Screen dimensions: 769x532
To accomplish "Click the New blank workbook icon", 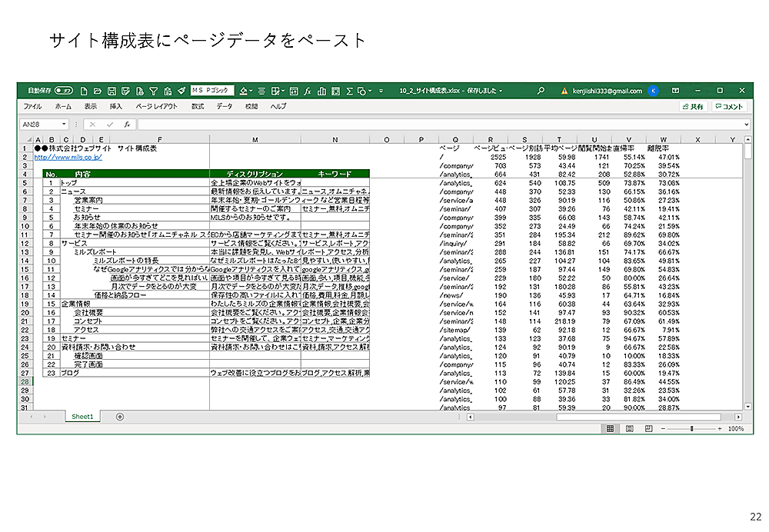I will (x=85, y=91).
